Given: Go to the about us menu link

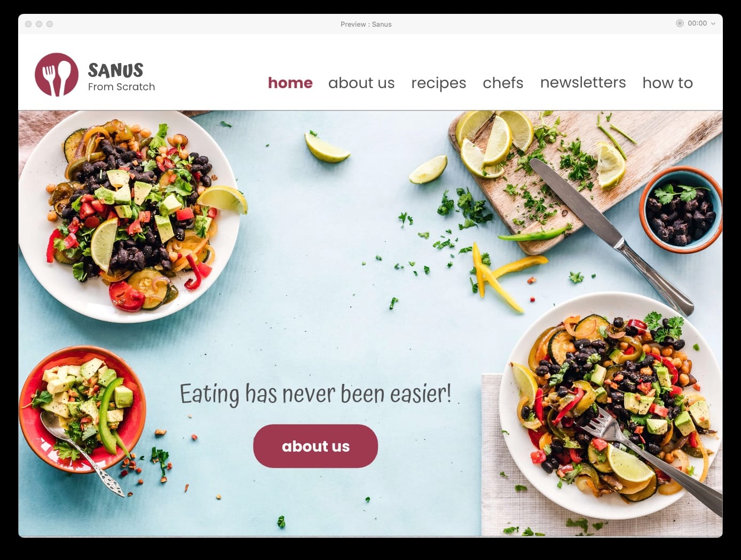Looking at the screenshot, I should pos(361,83).
